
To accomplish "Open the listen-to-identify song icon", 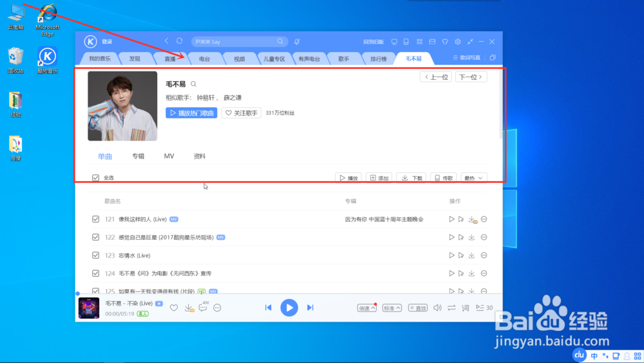I will coord(297,41).
